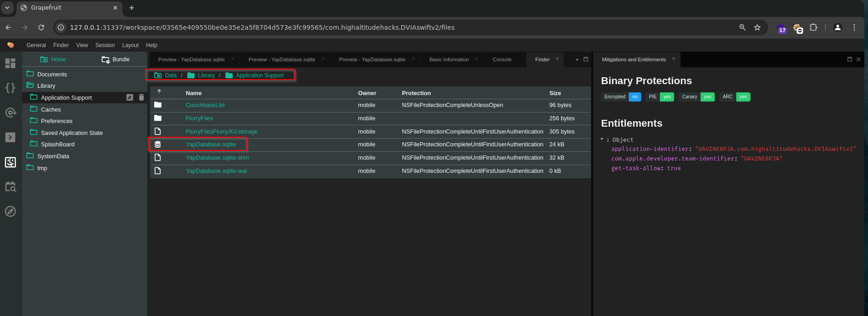Select the Bundle tab in the sidebar

tap(116, 59)
